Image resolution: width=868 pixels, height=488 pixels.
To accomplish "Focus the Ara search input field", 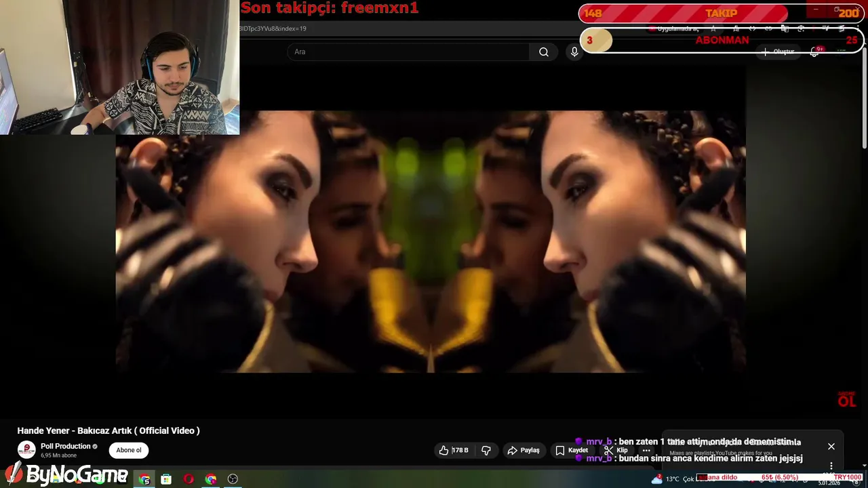I will coord(408,52).
